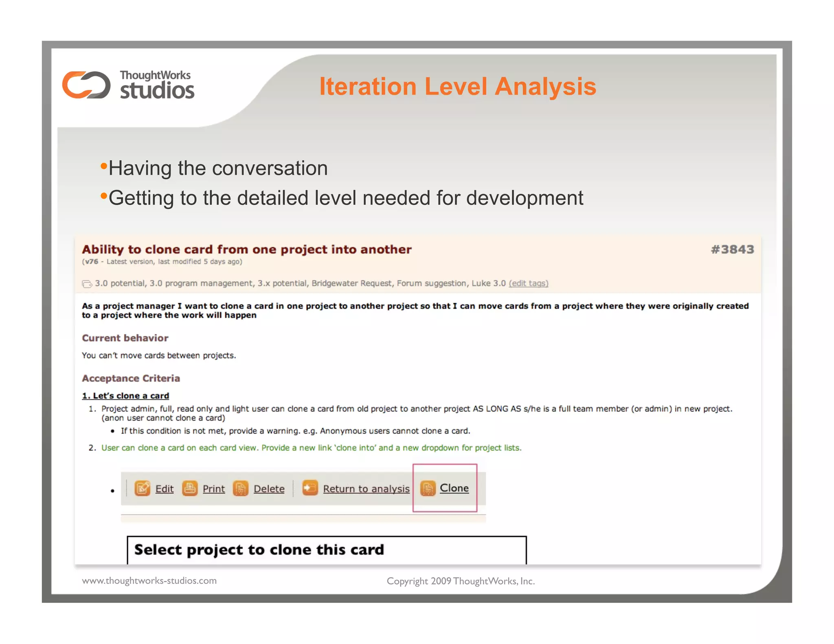Click the card title 'Ability to clone card'

247,249
